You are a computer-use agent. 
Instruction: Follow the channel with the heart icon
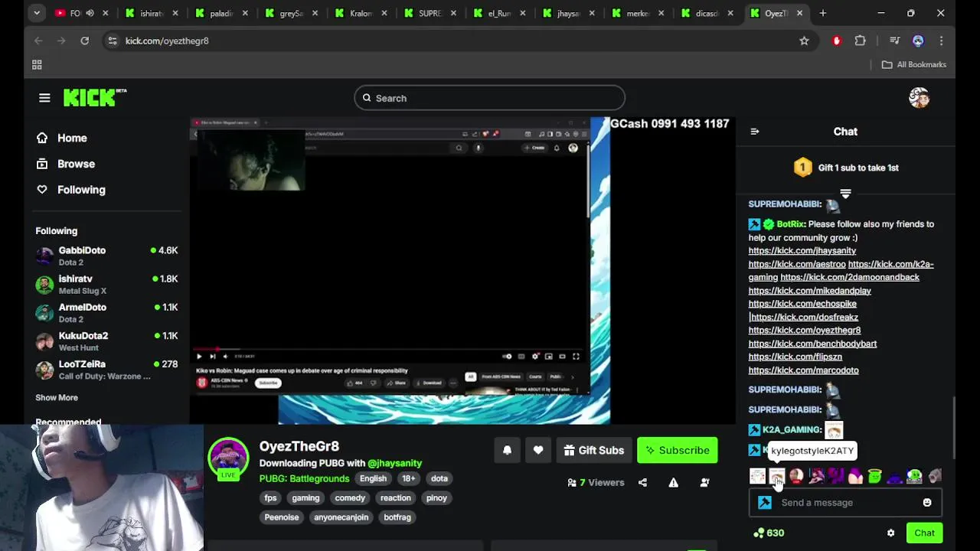(x=538, y=450)
